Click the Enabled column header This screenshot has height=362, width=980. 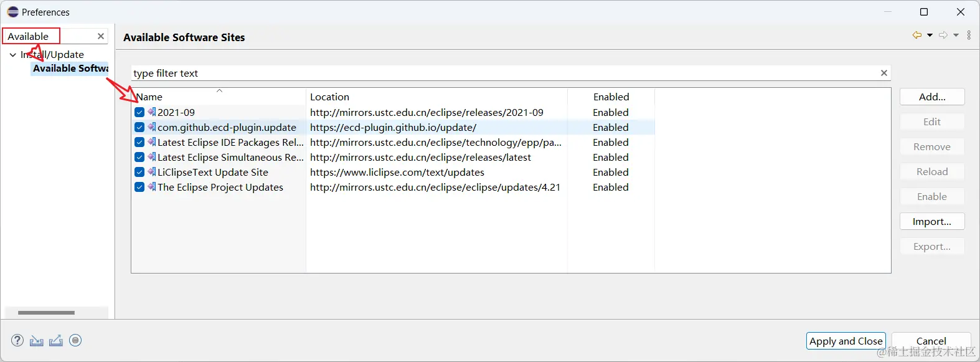[611, 97]
